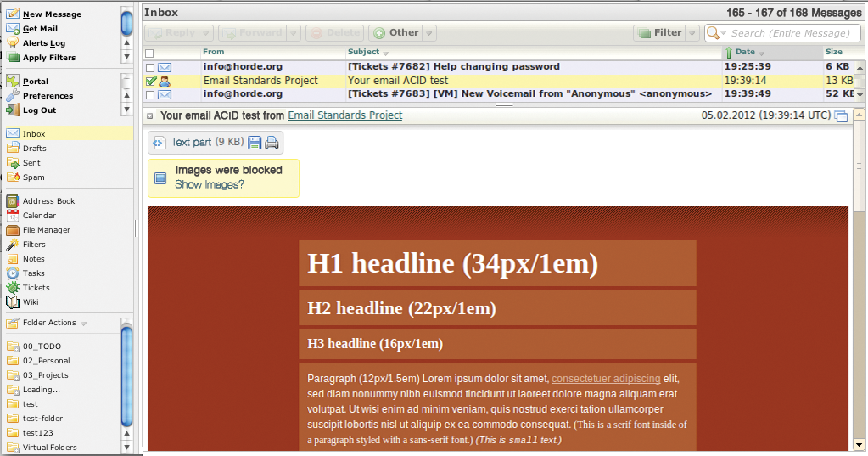Open the 03_Projects folder
This screenshot has height=456, width=868.
click(45, 374)
